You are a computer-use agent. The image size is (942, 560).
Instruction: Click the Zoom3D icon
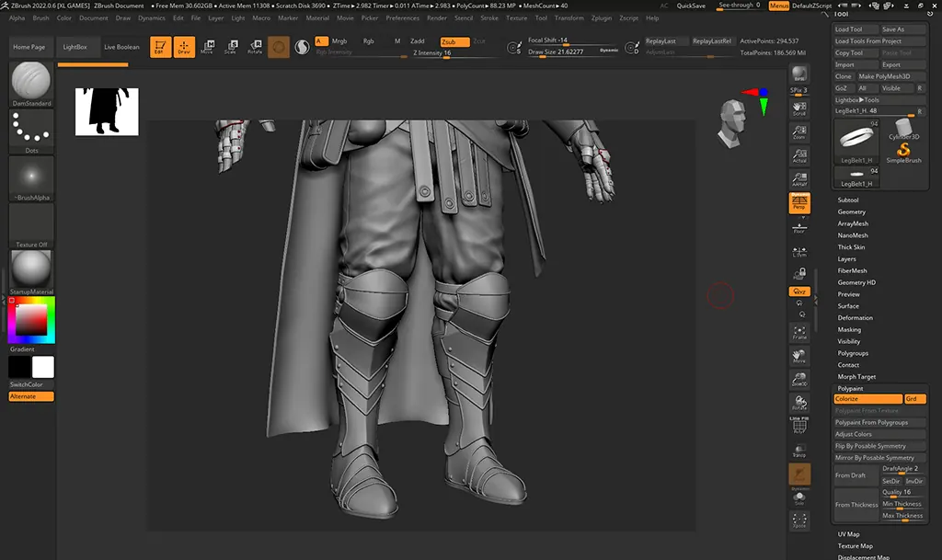(x=799, y=380)
